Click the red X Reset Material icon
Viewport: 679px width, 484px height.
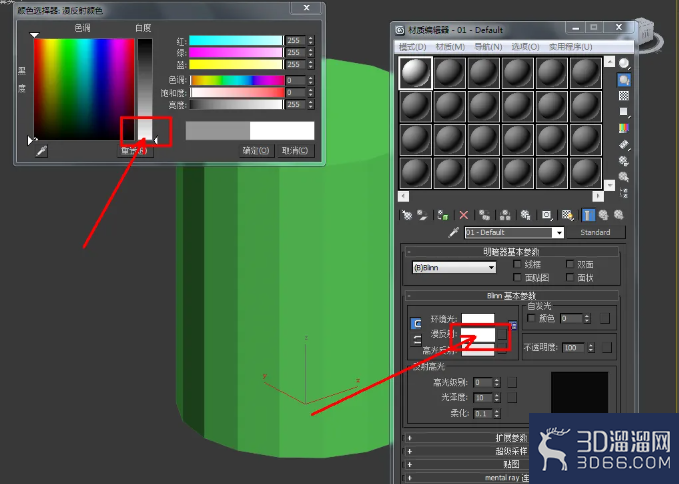(x=464, y=215)
